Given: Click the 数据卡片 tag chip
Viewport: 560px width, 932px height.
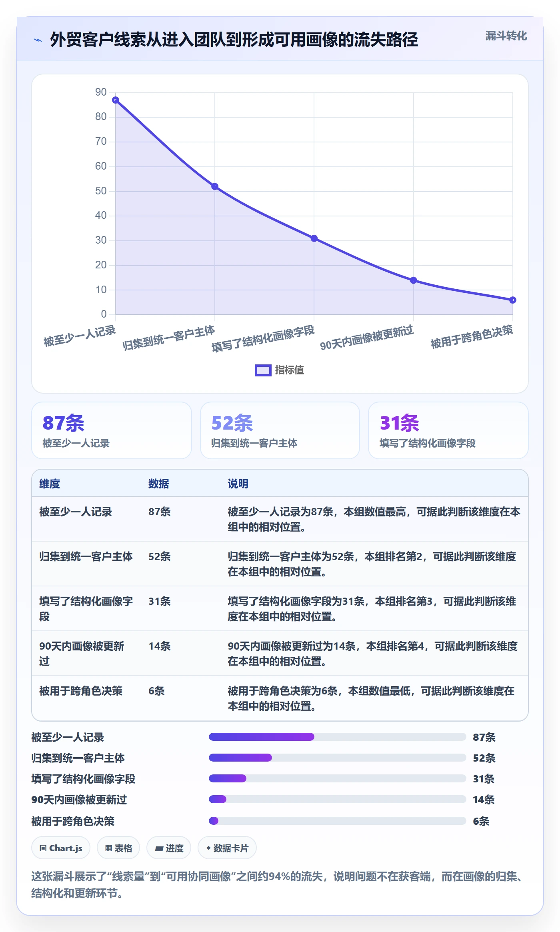Looking at the screenshot, I should point(227,848).
